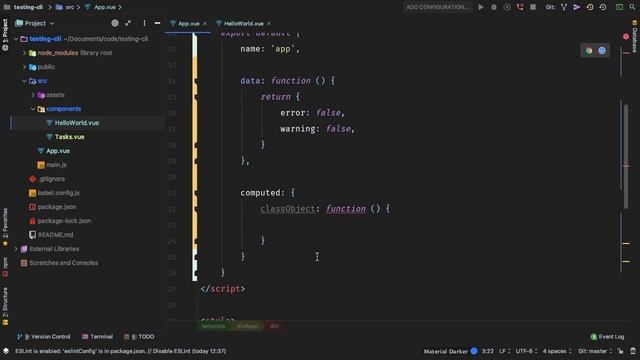Expand the assets folder
This screenshot has height=360, width=640.
pos(33,95)
